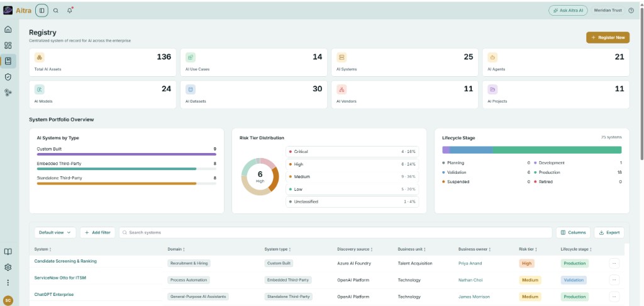Click the AI Agents card icon

point(492,57)
